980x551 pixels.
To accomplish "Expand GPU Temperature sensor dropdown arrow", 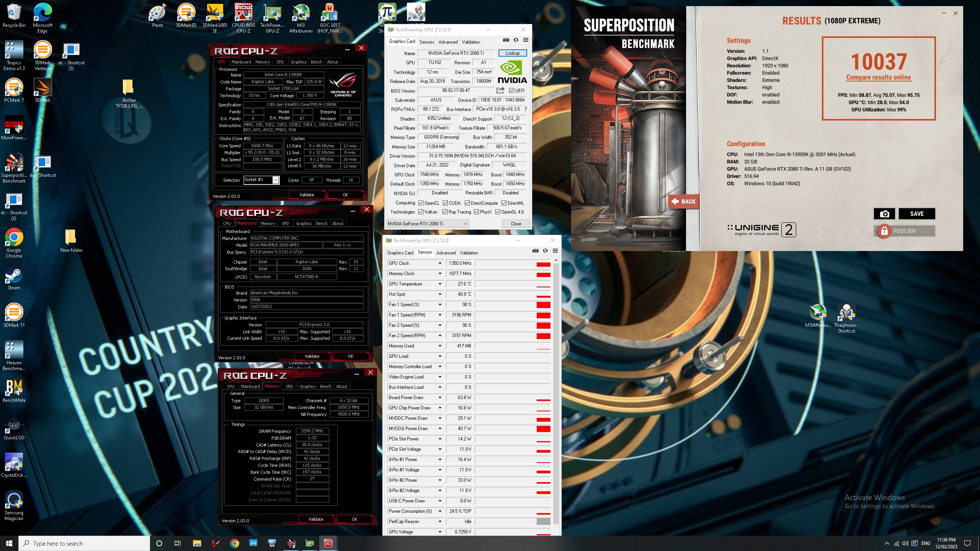I will [440, 284].
